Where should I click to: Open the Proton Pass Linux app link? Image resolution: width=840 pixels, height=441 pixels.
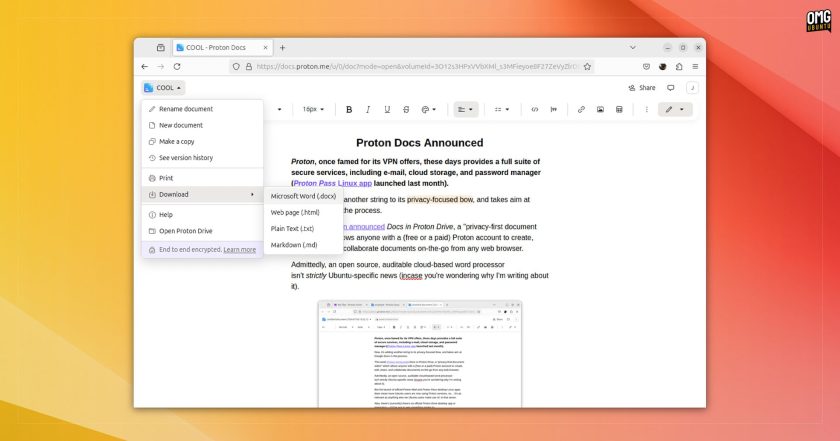tap(333, 183)
